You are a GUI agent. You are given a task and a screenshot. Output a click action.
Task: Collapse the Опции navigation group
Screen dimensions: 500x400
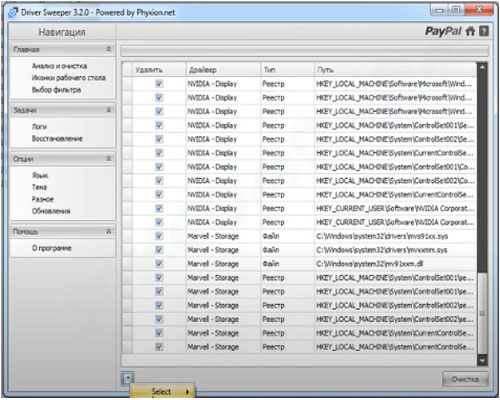(109, 159)
